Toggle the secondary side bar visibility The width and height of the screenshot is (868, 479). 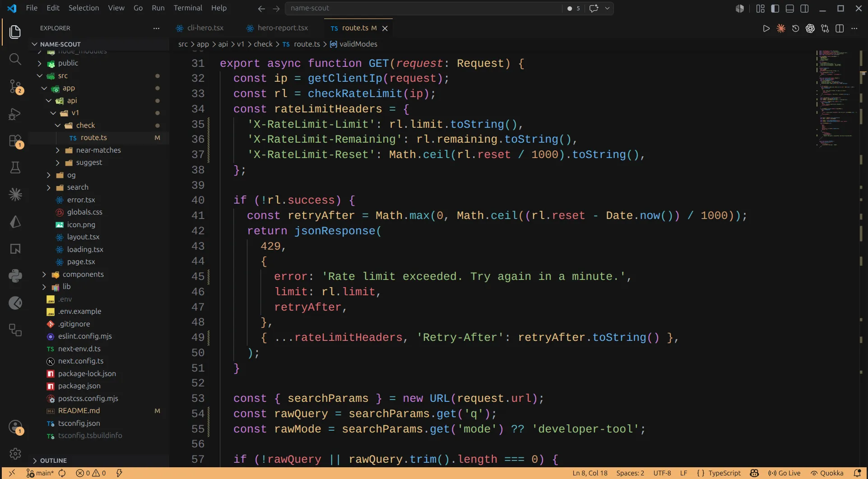click(804, 8)
